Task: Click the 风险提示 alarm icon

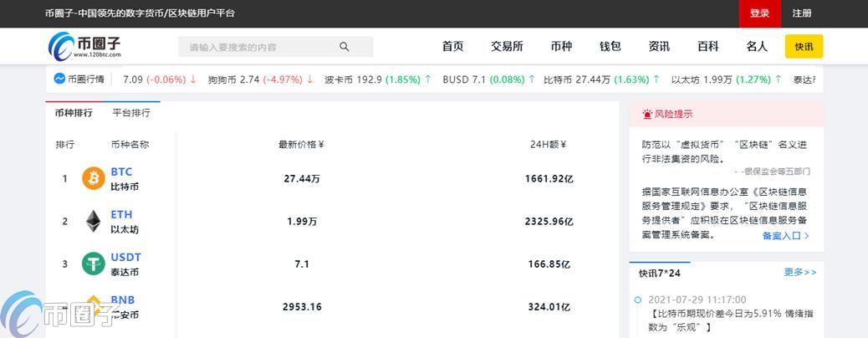Action: pyautogui.click(x=647, y=115)
